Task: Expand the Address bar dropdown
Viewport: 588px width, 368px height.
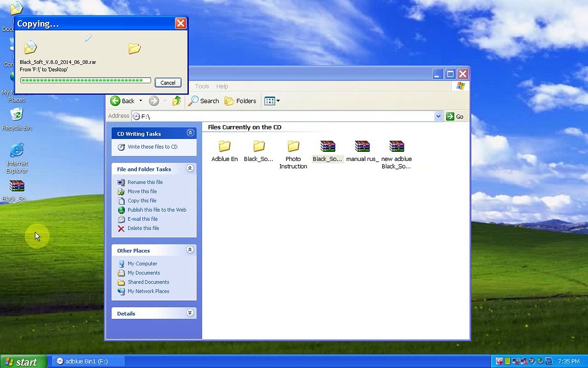Action: coord(438,117)
